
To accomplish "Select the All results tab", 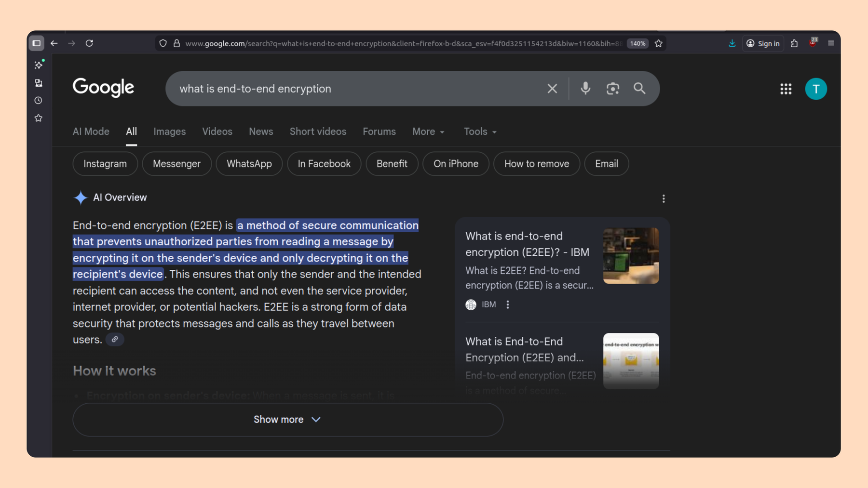I will tap(131, 132).
